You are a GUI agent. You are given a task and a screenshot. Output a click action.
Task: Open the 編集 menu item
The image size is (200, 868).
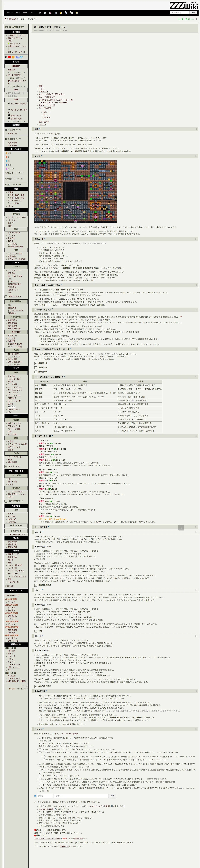coord(25,12)
